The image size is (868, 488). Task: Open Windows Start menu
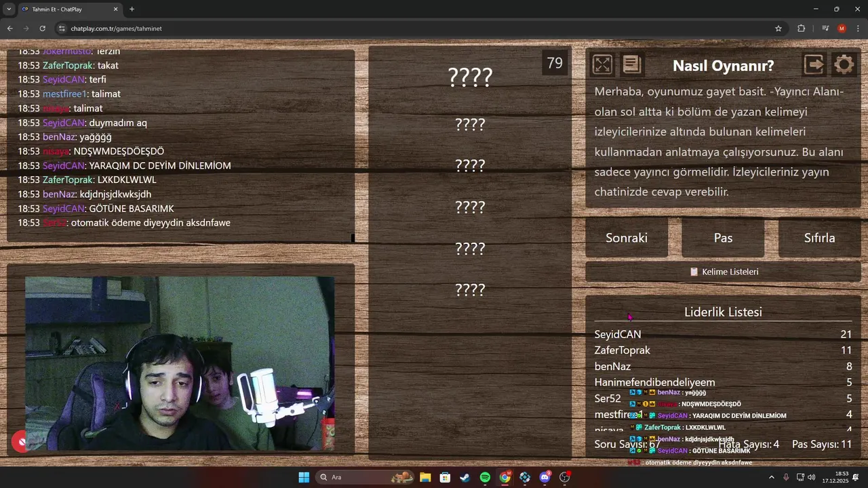tap(304, 477)
